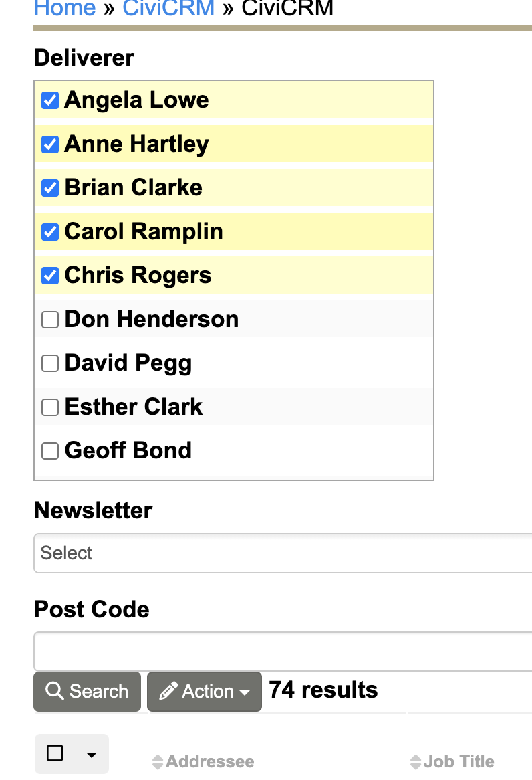Uncheck the Angela Lowe deliverer checkbox
The width and height of the screenshot is (532, 780).
click(50, 100)
